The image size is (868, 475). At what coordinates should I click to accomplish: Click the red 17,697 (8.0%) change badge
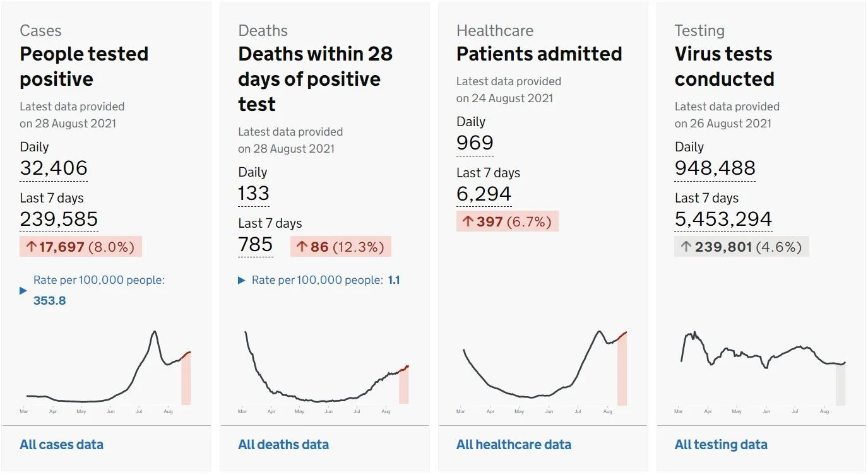81,247
